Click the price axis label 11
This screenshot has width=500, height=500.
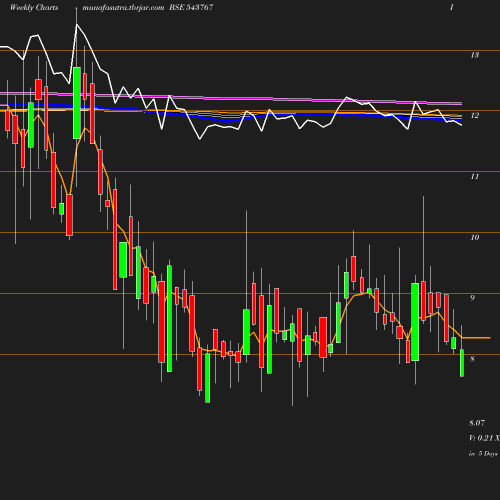click(x=475, y=176)
